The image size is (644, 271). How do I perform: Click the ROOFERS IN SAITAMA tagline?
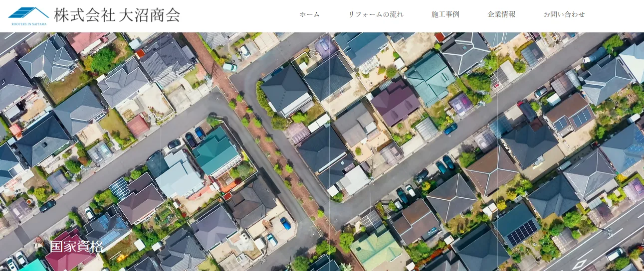tap(28, 23)
